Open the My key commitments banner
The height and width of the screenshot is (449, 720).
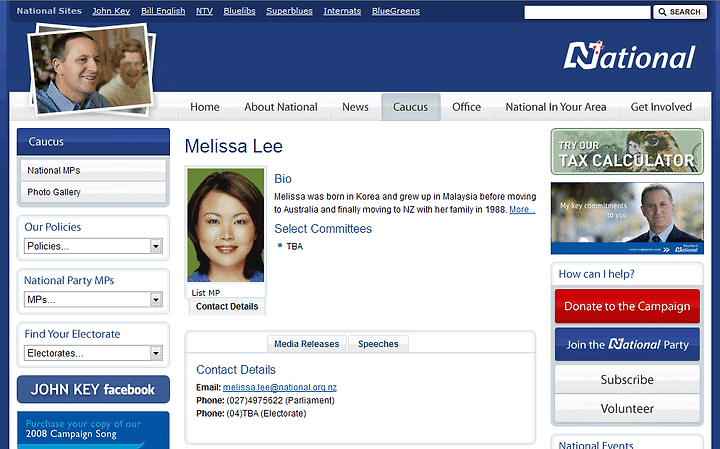click(627, 218)
